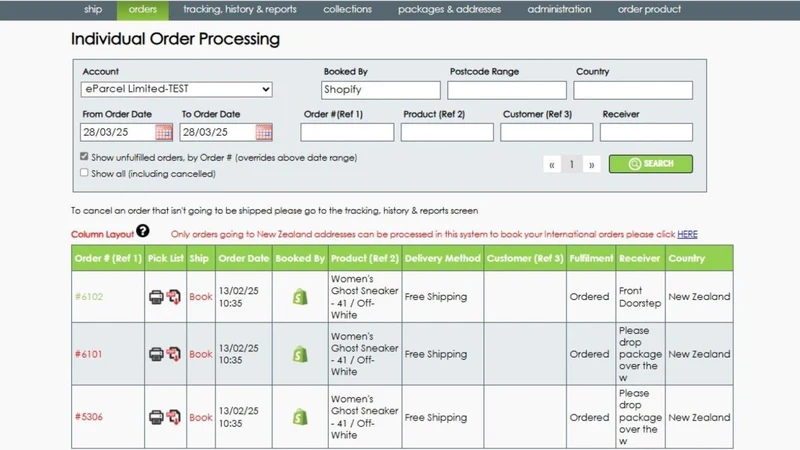Click the Fulfilment column header
This screenshot has width=800, height=450.
pyautogui.click(x=591, y=258)
